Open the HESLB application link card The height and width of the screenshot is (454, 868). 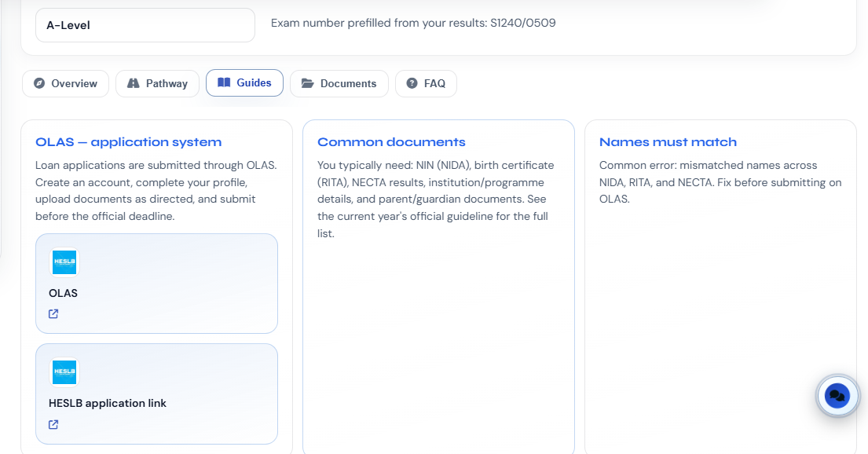(x=156, y=394)
